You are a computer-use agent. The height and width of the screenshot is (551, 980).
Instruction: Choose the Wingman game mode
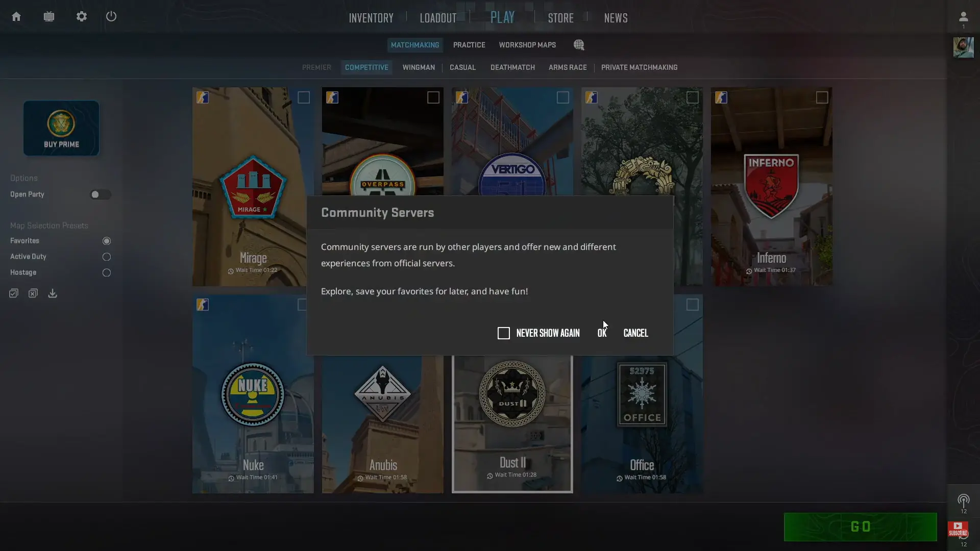tap(419, 67)
